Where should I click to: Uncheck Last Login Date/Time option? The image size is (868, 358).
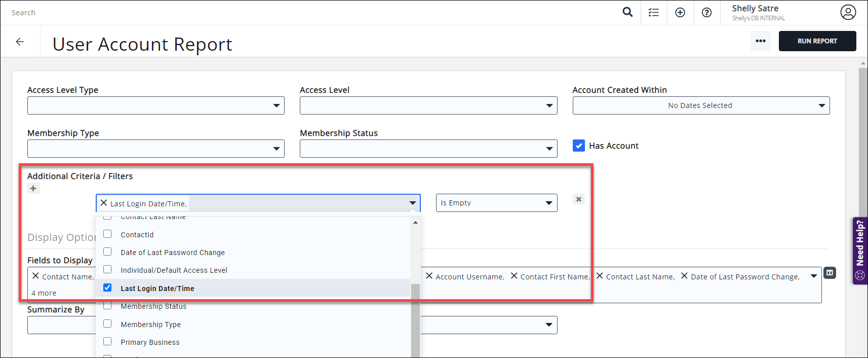[x=107, y=288]
